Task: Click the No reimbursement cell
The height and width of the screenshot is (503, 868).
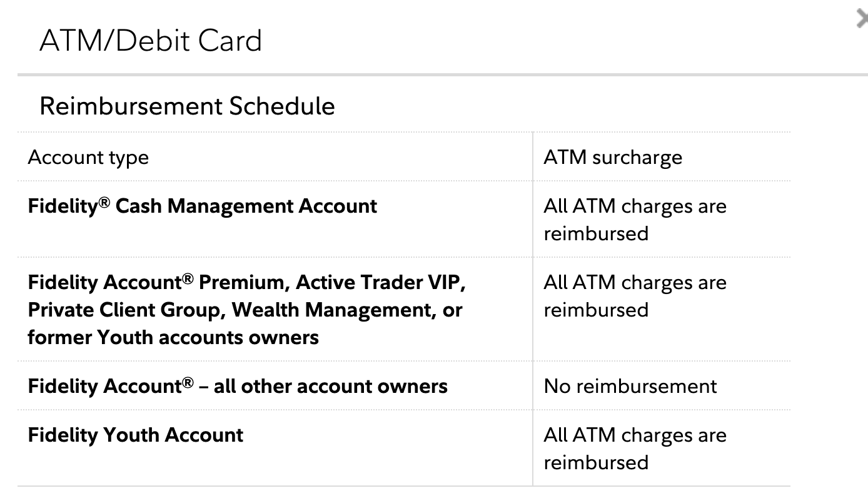Action: [x=630, y=386]
